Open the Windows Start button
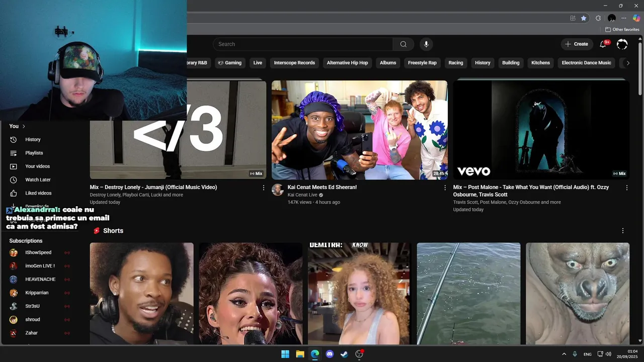Viewport: 644px width, 362px height. pos(285,354)
